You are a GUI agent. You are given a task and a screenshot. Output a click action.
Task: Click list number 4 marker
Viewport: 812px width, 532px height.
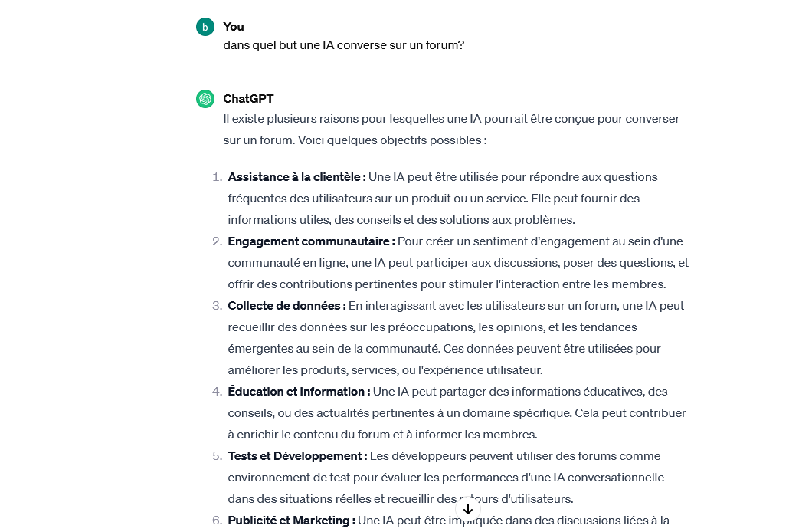[x=217, y=392]
